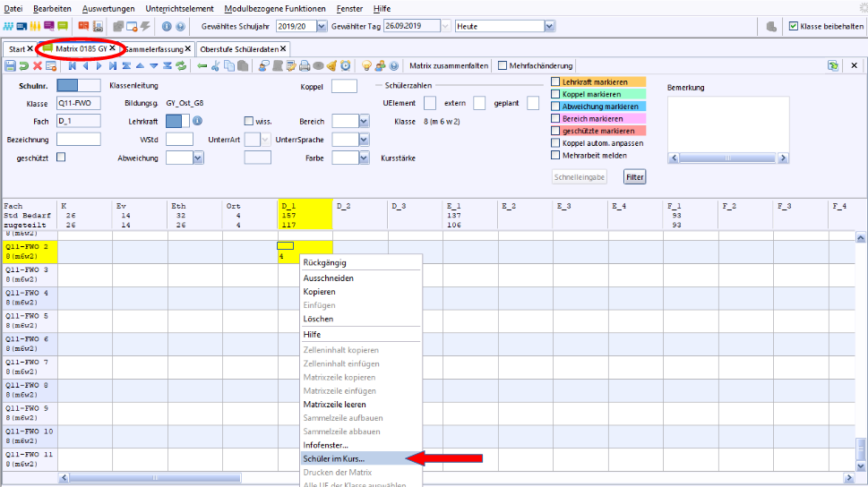Tick the wiss. checkbox
The height and width of the screenshot is (487, 868).
point(248,121)
